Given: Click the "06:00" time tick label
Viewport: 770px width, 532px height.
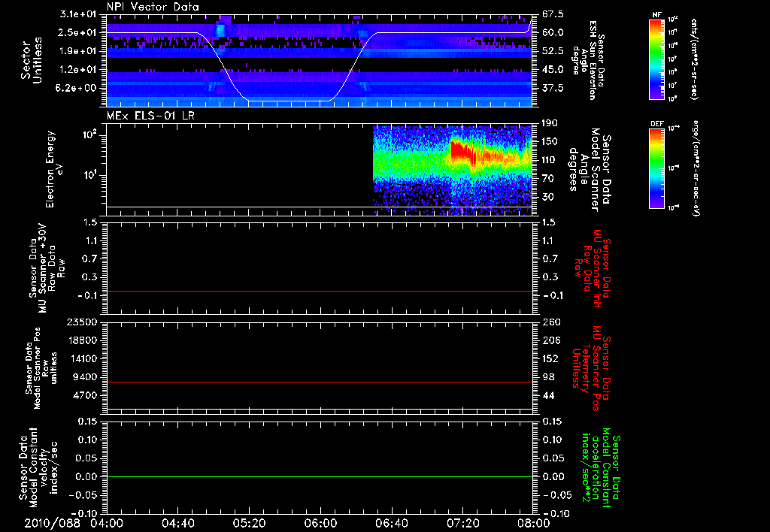Looking at the screenshot, I should tap(320, 523).
